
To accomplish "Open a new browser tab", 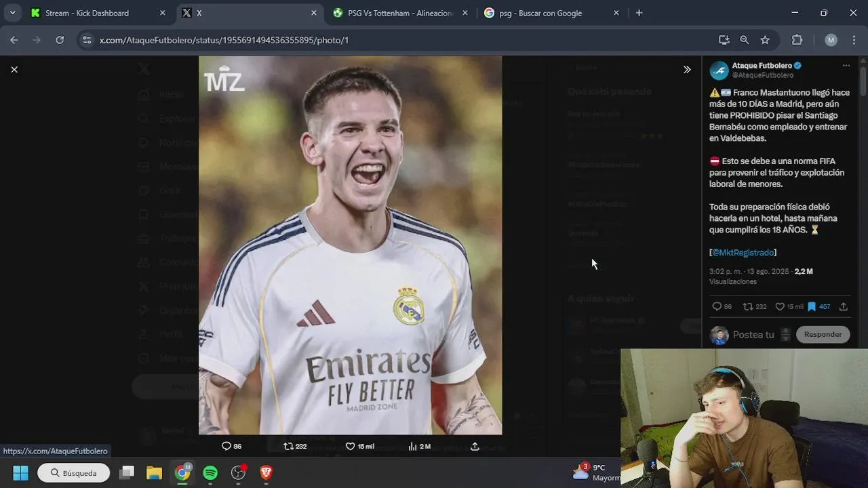I will (x=639, y=13).
